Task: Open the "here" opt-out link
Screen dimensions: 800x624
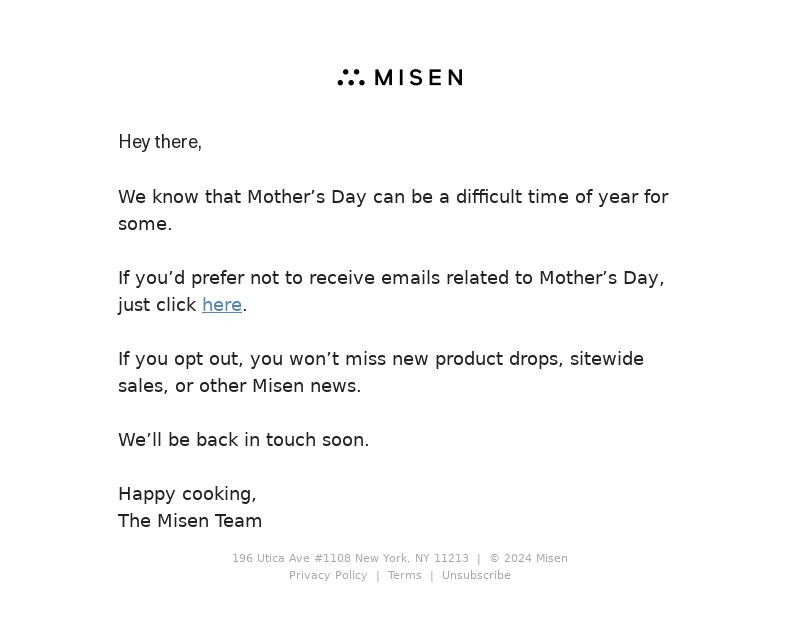Action: [x=222, y=305]
